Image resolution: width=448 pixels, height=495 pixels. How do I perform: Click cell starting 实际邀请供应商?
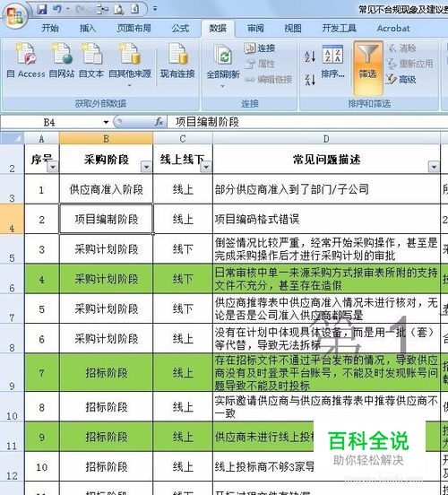point(326,407)
